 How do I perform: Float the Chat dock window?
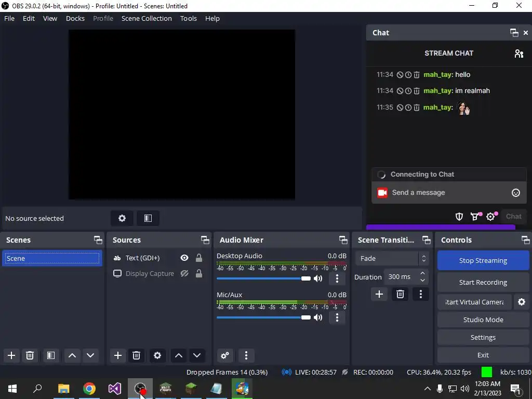tap(514, 33)
